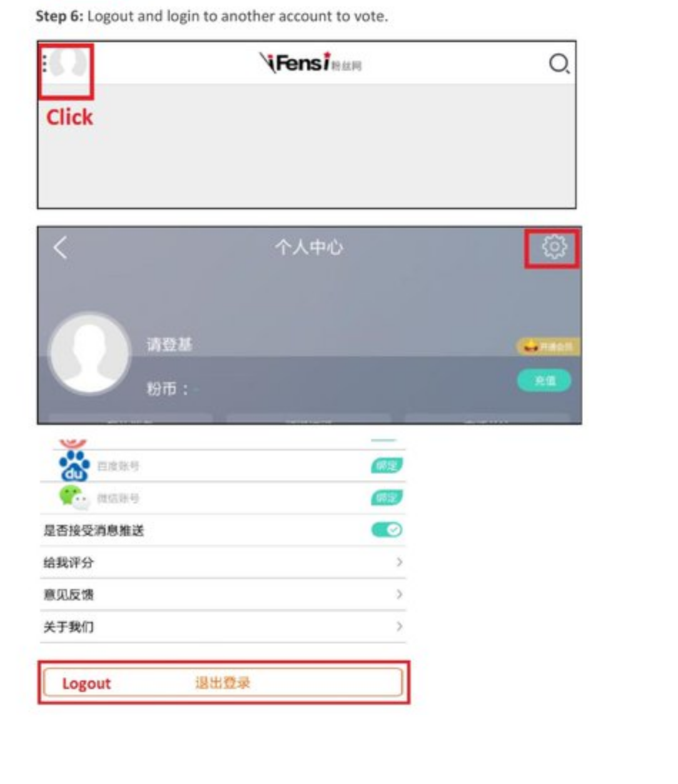Click the Logout 退出登录 button
This screenshot has width=678, height=784.
point(223,683)
